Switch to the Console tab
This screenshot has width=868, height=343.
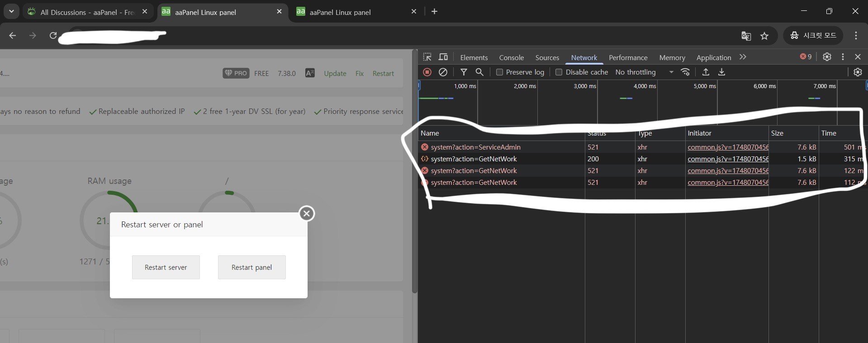point(511,58)
